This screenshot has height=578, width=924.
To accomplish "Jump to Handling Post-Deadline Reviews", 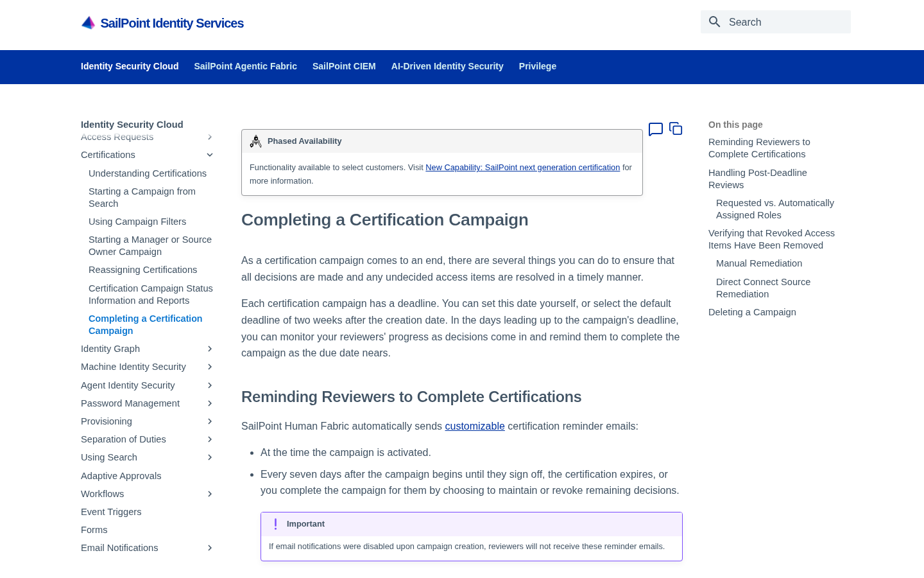I will (x=758, y=179).
